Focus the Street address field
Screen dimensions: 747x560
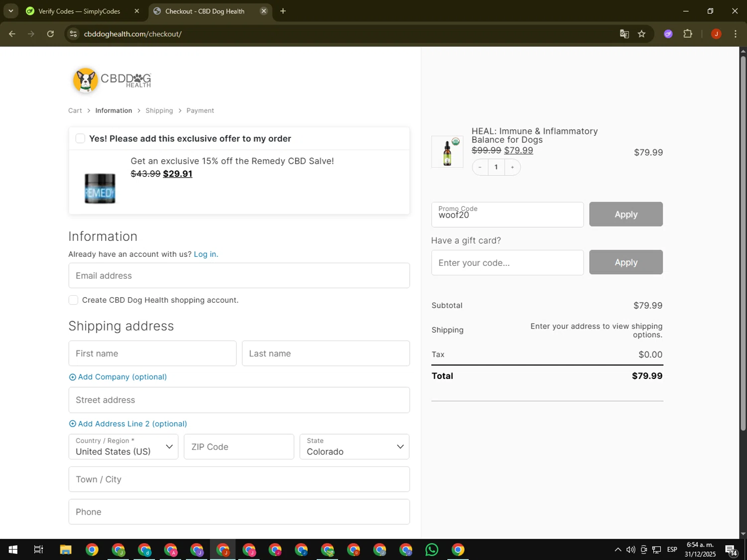coord(239,400)
